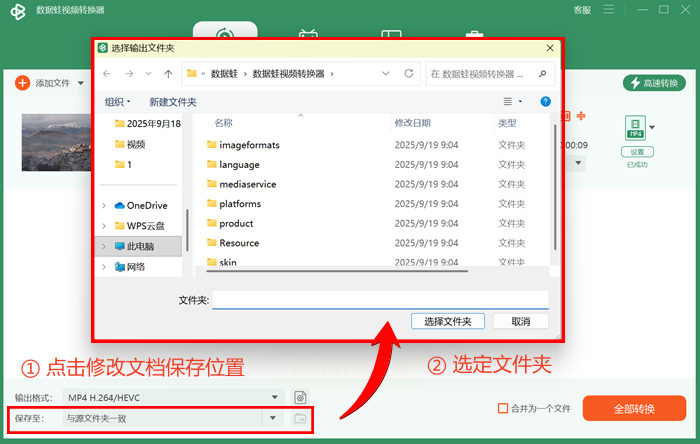This screenshot has height=444, width=700.
Task: Click the back arrow in folder dialog
Action: [x=107, y=74]
